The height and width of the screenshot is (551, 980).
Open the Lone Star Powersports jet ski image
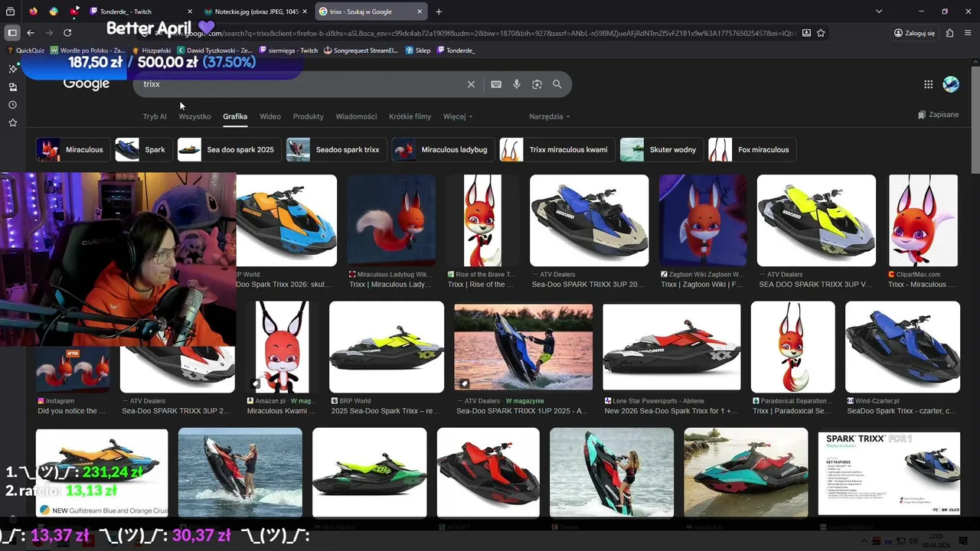[x=671, y=346]
